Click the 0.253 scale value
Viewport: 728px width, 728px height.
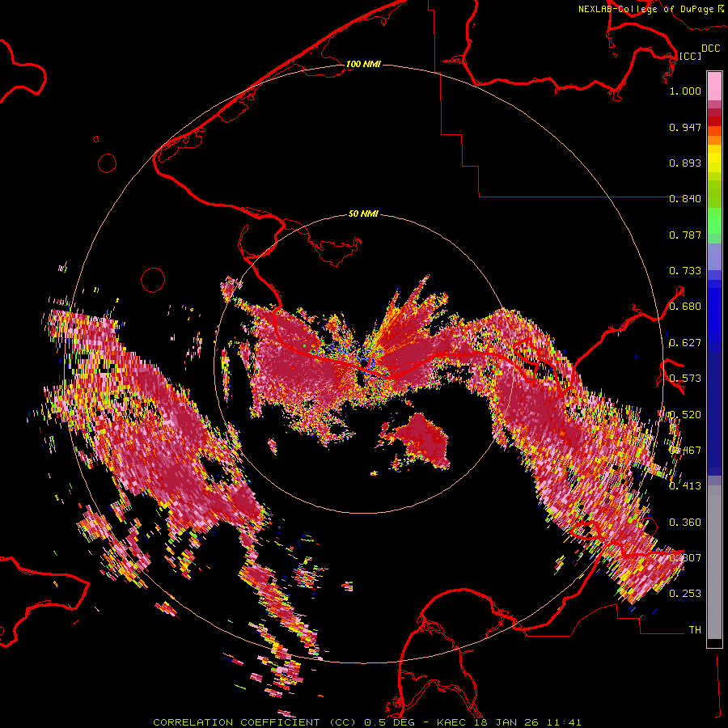click(x=685, y=594)
